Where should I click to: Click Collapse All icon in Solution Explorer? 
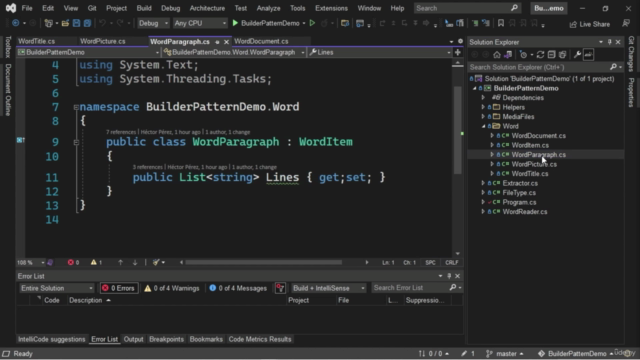(551, 55)
